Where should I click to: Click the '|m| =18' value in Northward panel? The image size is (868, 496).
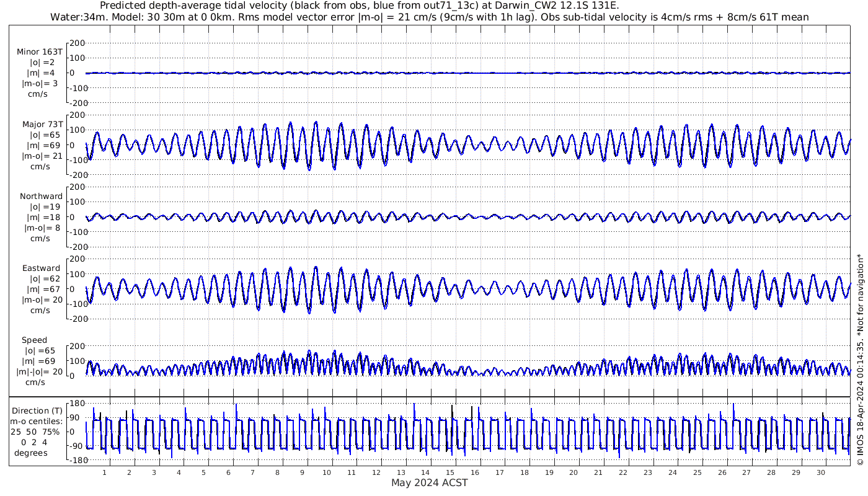(42, 218)
